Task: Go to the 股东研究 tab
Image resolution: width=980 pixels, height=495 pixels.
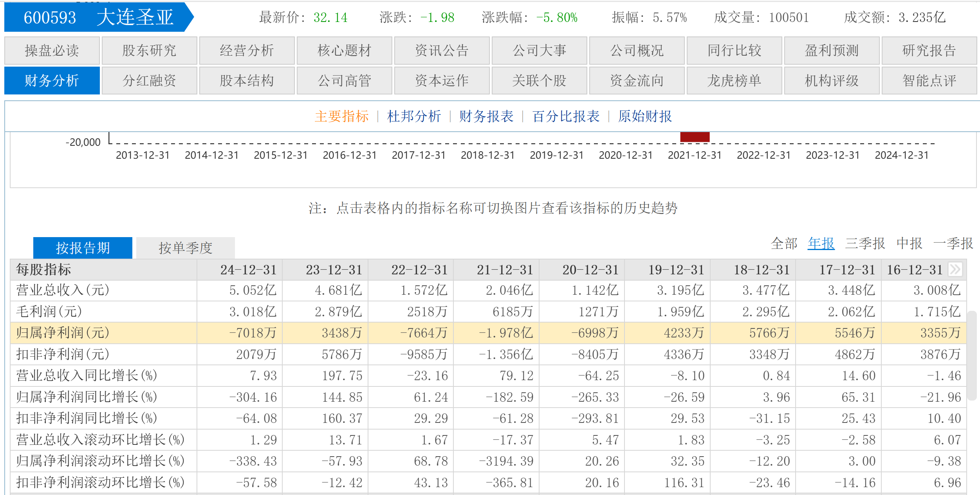Action: (x=149, y=51)
